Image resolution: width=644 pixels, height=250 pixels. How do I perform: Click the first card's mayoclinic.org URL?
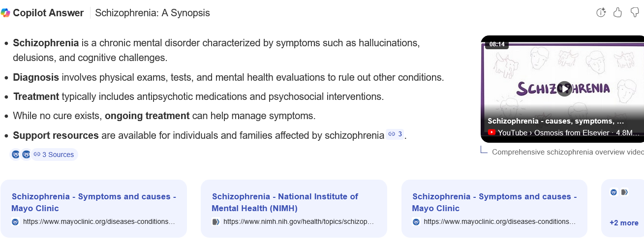(99, 222)
